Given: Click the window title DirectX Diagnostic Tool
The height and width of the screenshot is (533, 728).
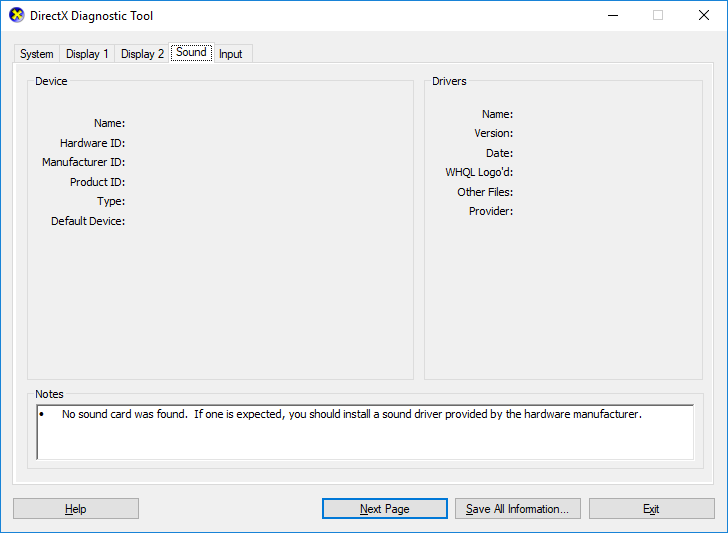Looking at the screenshot, I should click(91, 16).
